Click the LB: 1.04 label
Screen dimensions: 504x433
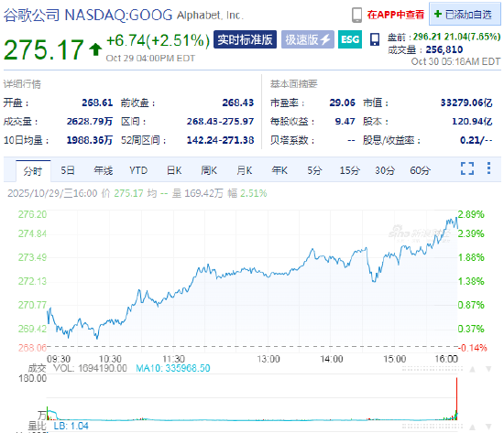pos(71,426)
